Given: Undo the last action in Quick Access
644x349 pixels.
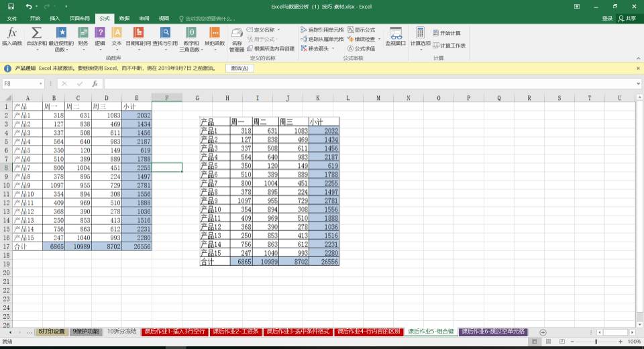Looking at the screenshot, I should tap(28, 6).
